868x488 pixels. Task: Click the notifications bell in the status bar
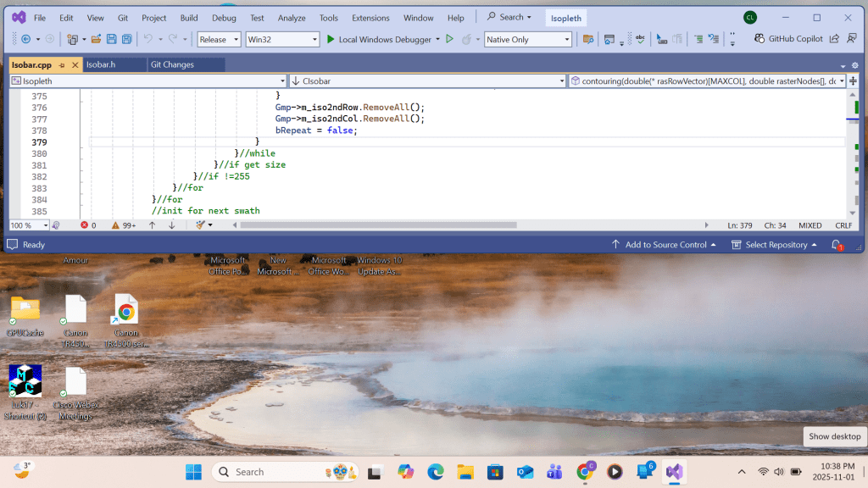coord(837,245)
